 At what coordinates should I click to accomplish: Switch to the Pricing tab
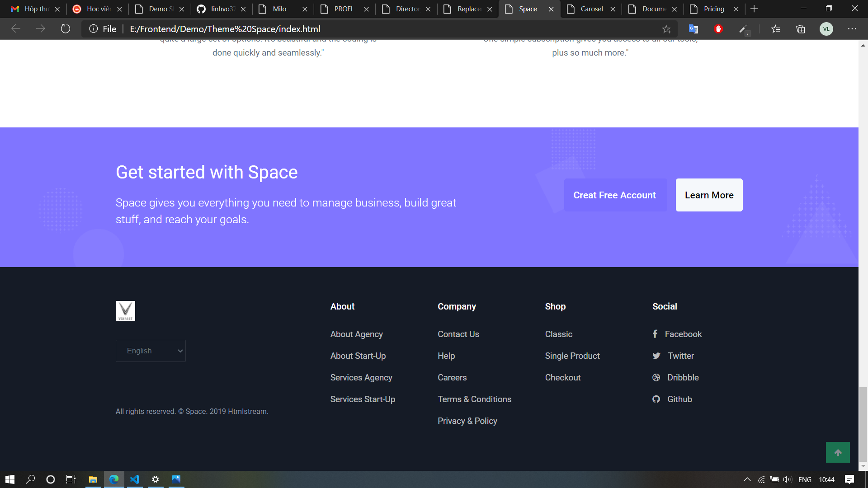click(713, 9)
